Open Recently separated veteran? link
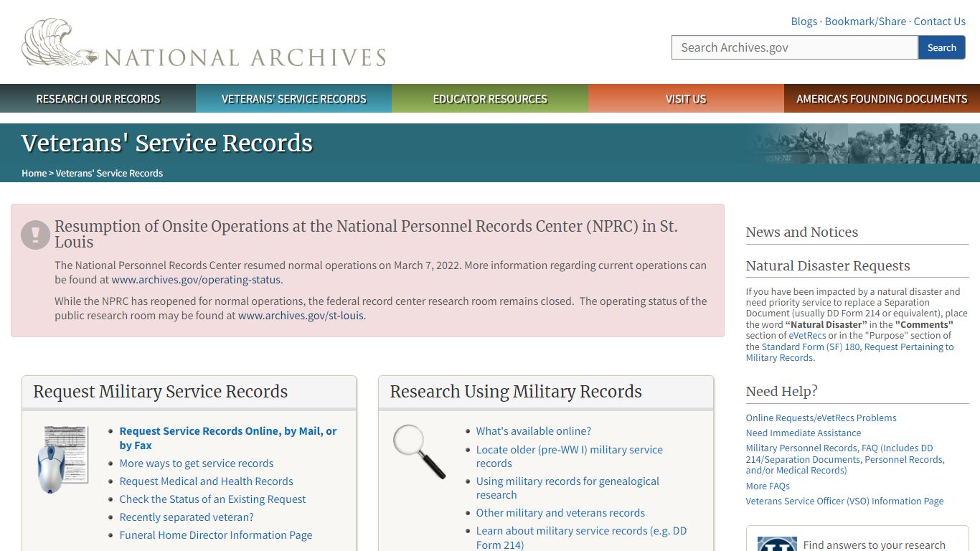 click(187, 517)
